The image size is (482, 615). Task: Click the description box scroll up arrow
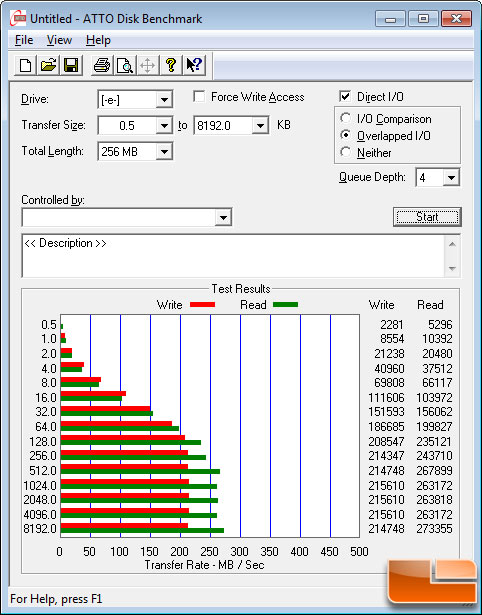coord(452,244)
